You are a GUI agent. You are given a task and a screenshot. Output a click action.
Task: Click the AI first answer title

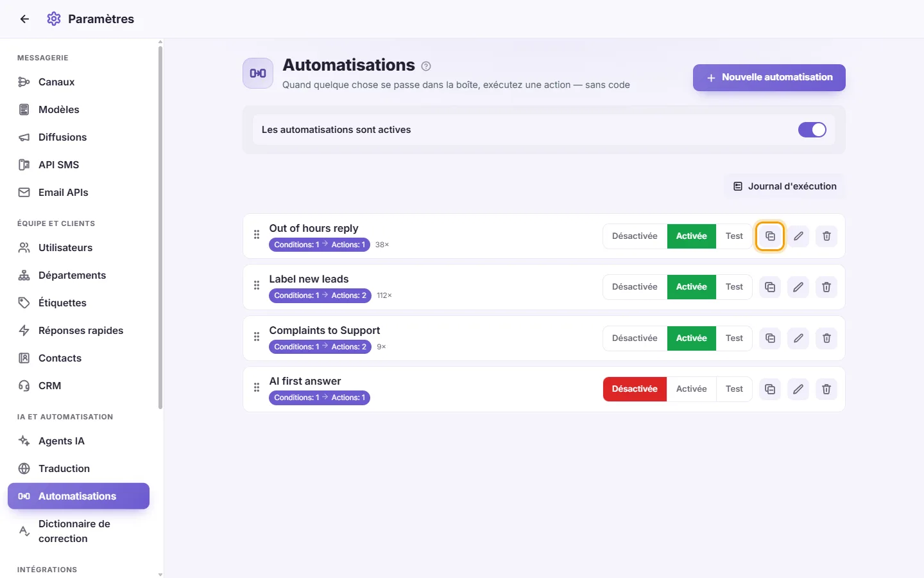305,381
